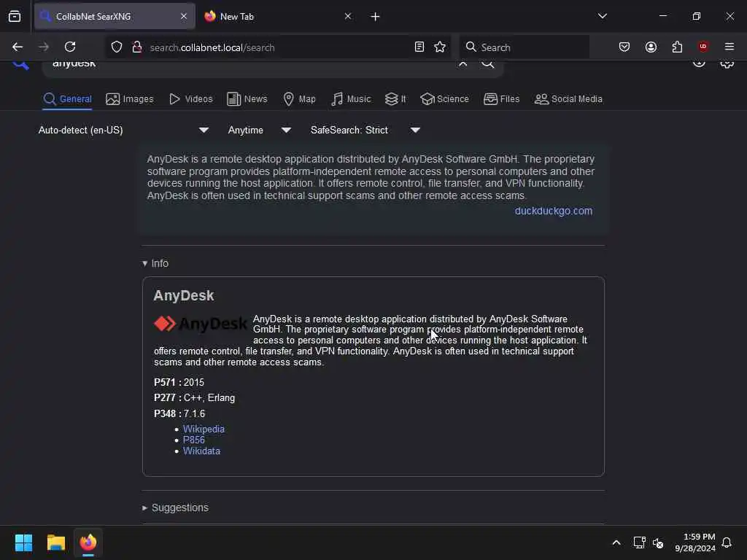Submit search with magnifier button
Screen dimensions: 747x560
tap(487, 64)
